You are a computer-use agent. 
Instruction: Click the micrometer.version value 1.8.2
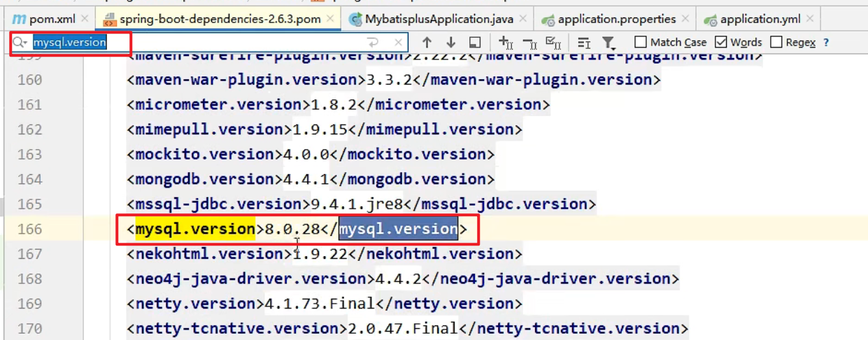(x=334, y=105)
